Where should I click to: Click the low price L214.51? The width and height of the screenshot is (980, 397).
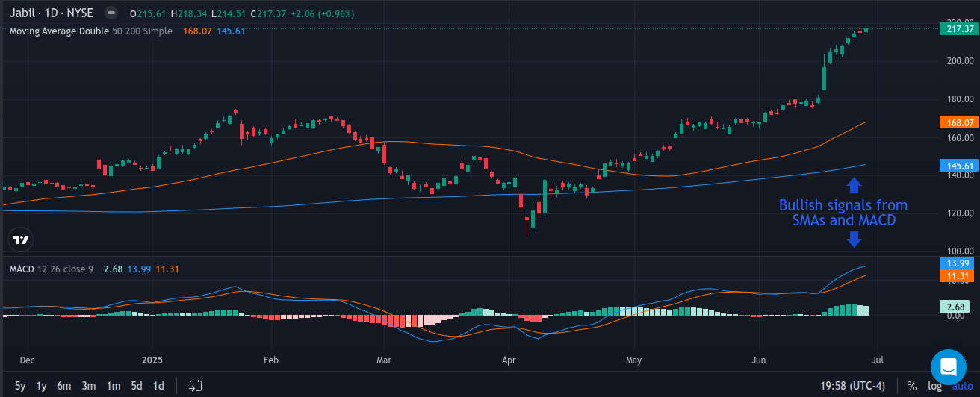[231, 14]
